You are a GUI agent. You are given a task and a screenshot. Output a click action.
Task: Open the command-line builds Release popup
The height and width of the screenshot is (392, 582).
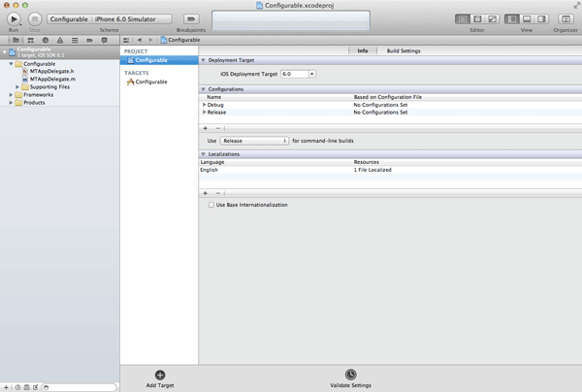[254, 141]
